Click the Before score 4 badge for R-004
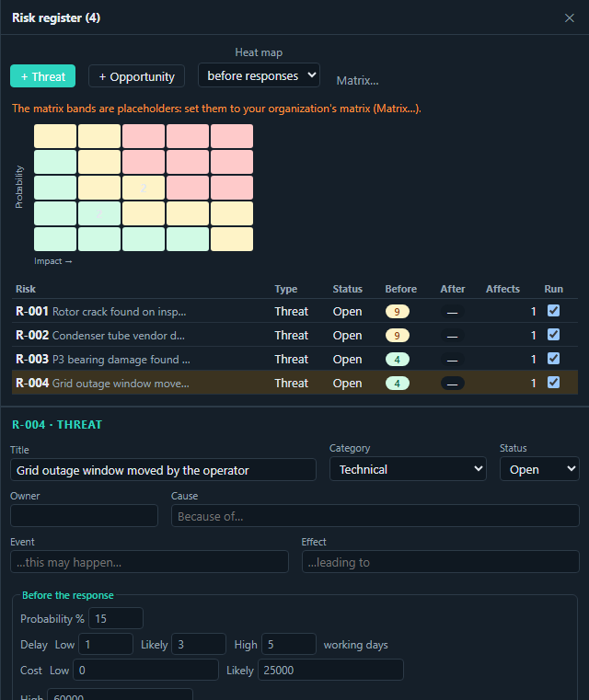The image size is (589, 700). coord(397,384)
